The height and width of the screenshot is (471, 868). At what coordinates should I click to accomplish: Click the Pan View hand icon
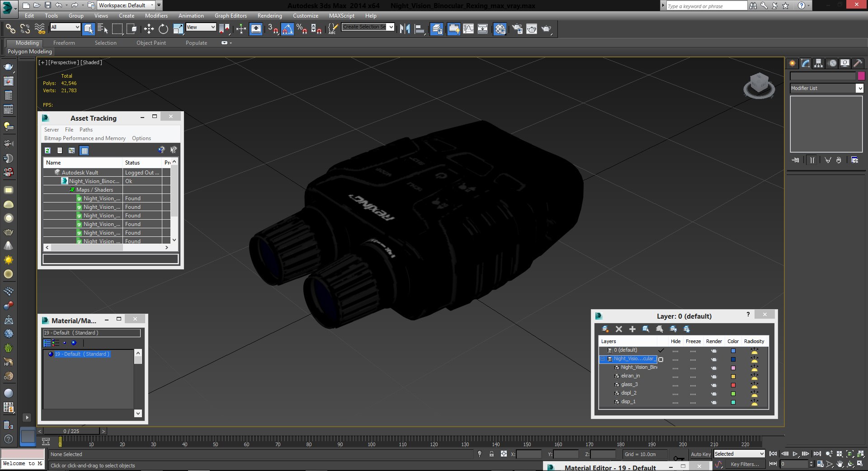840,464
